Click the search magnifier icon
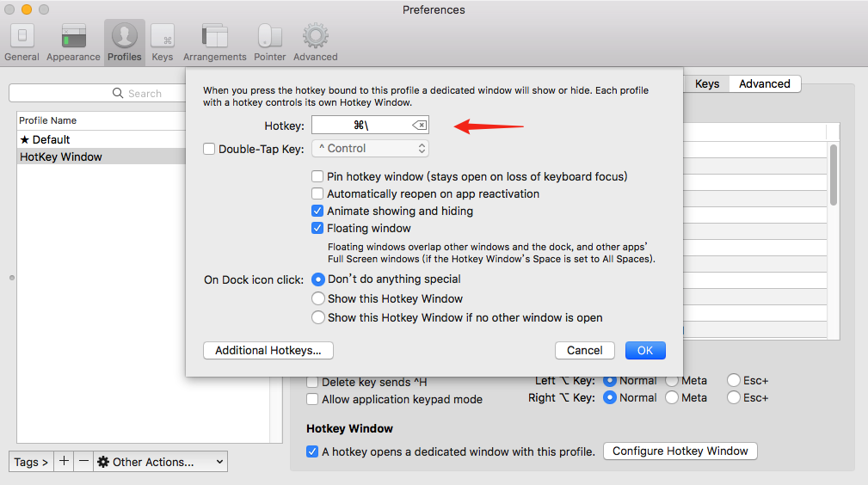This screenshot has width=868, height=485. (117, 93)
